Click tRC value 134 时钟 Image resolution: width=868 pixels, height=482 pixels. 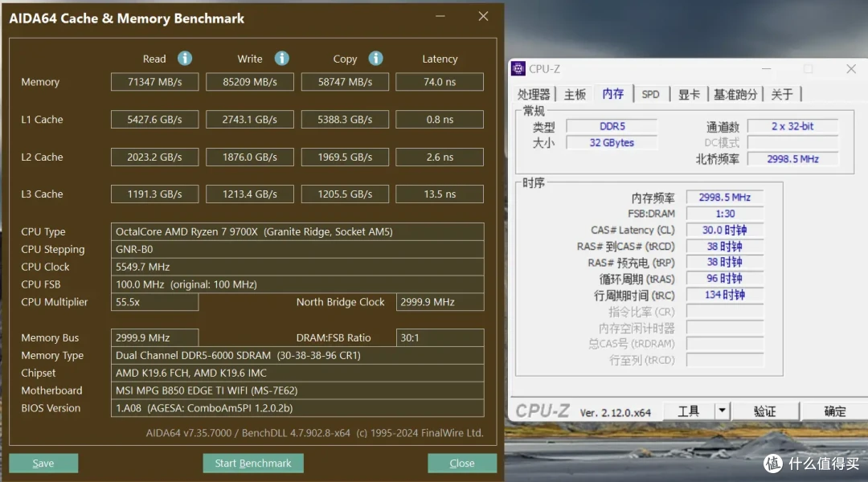(x=725, y=295)
